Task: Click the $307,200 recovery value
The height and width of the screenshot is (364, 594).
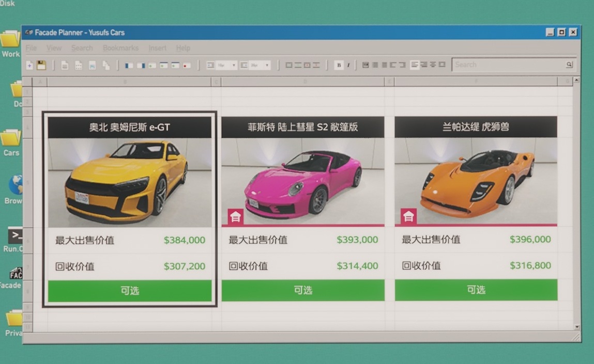Action: [185, 266]
